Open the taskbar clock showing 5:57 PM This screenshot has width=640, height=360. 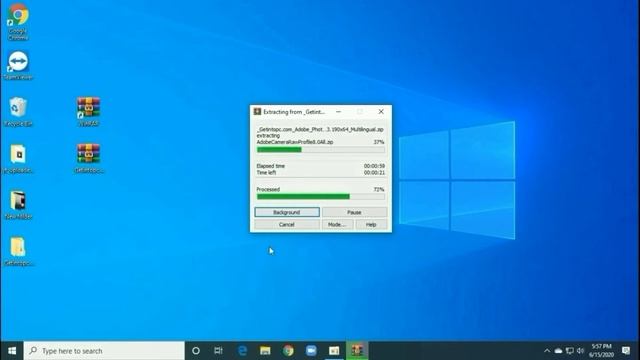tap(602, 351)
